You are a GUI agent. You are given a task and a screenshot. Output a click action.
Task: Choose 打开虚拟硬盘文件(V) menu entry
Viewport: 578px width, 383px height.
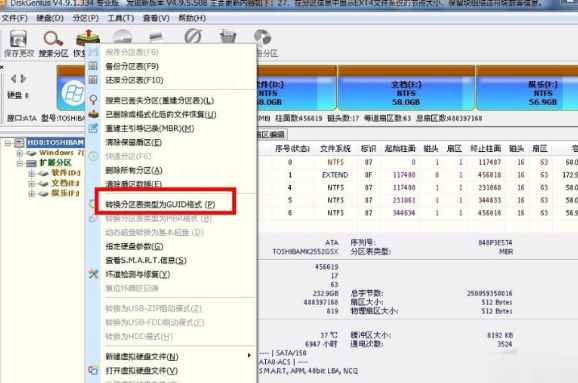click(142, 370)
